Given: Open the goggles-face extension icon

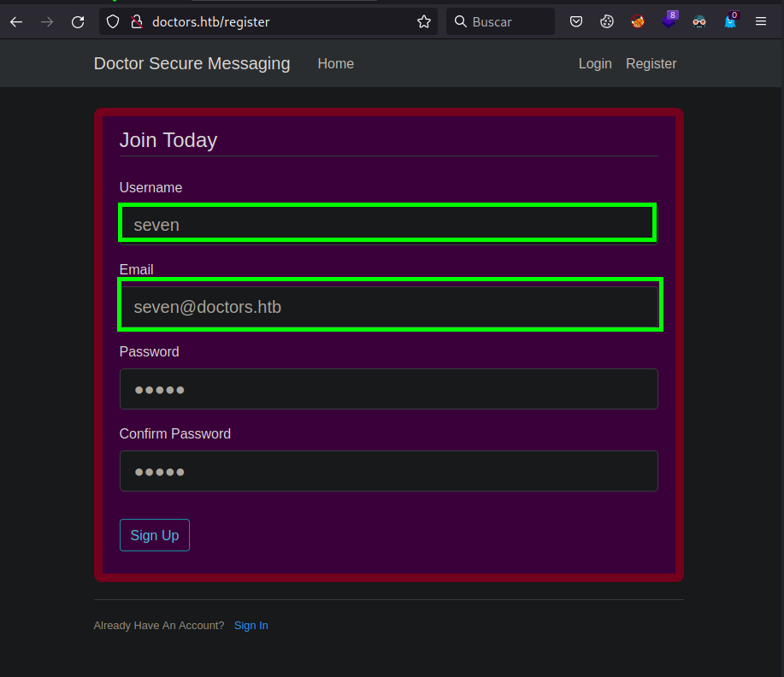Looking at the screenshot, I should pyautogui.click(x=699, y=22).
